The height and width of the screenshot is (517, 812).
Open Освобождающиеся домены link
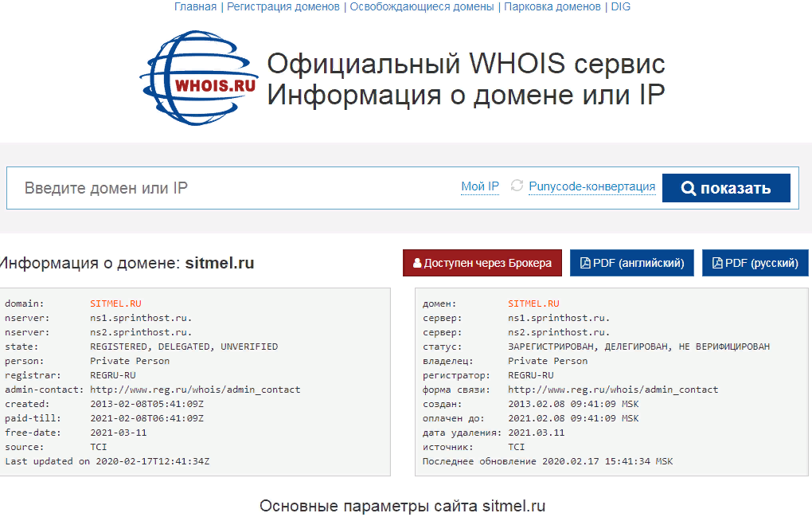click(422, 6)
